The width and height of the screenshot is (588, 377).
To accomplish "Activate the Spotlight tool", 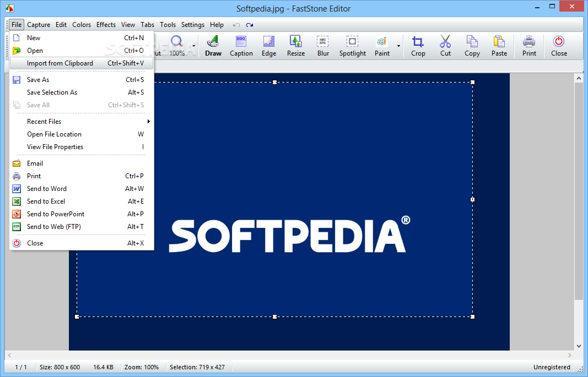I will tap(353, 46).
